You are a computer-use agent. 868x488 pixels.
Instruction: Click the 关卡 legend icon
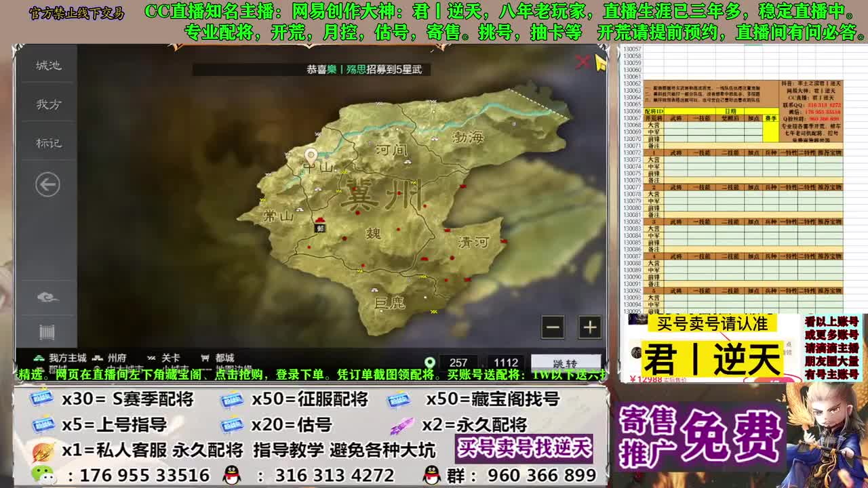(151, 357)
